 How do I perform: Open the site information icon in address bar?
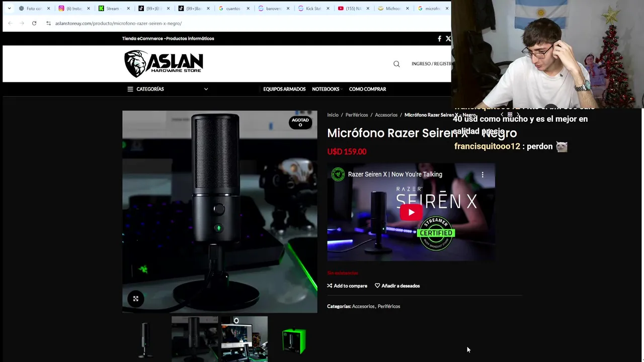pyautogui.click(x=48, y=23)
